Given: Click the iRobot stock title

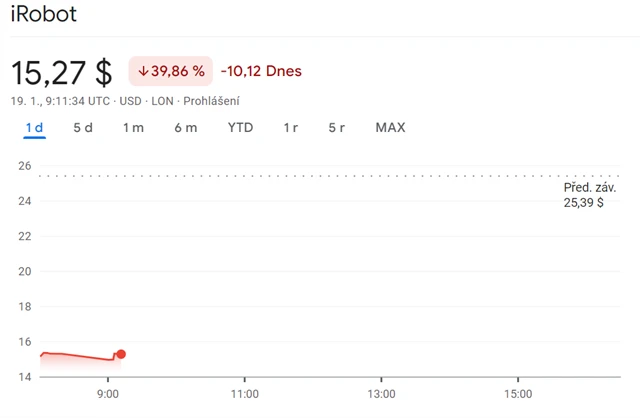Looking at the screenshot, I should pyautogui.click(x=43, y=15).
